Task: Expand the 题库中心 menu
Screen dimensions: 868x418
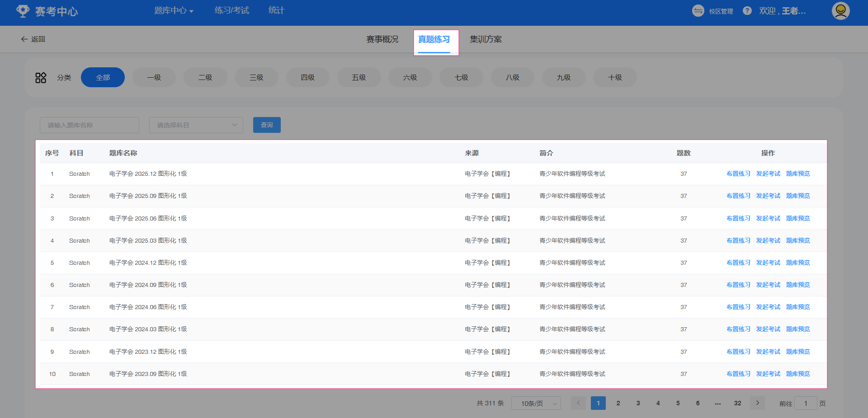Action: (x=174, y=11)
